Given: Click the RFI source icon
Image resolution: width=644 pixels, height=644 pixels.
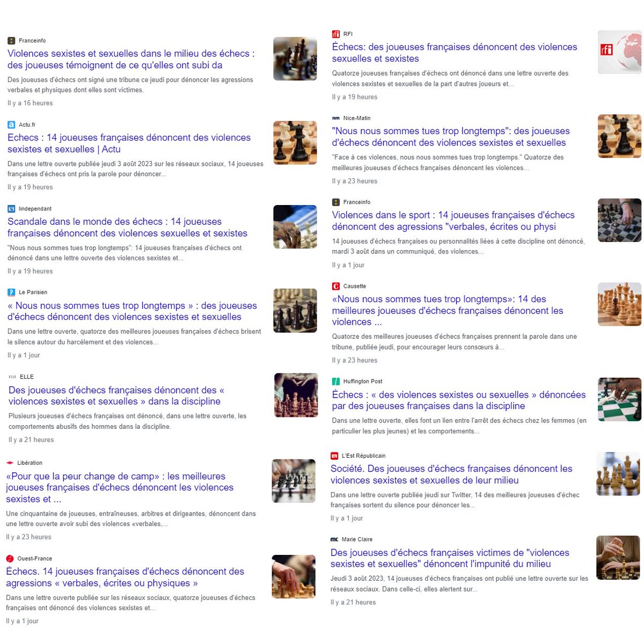Looking at the screenshot, I should [336, 33].
